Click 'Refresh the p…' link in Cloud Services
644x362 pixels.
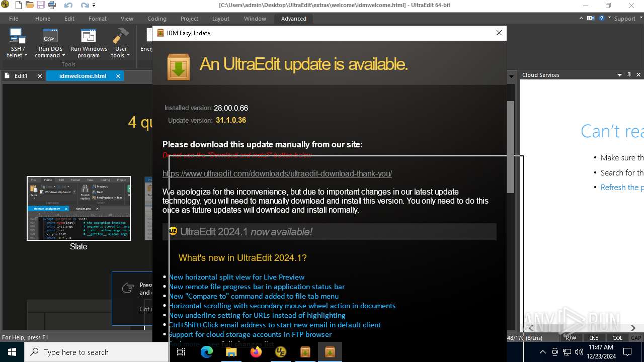622,187
